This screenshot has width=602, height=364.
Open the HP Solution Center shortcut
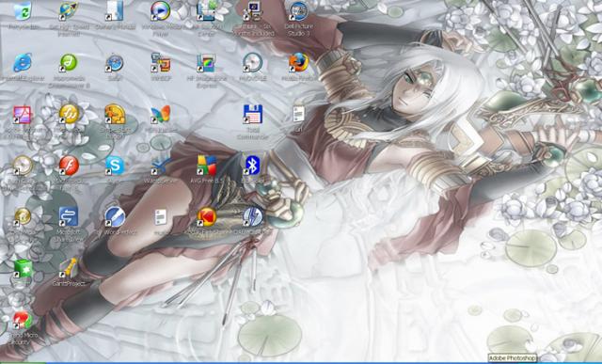coord(207,10)
